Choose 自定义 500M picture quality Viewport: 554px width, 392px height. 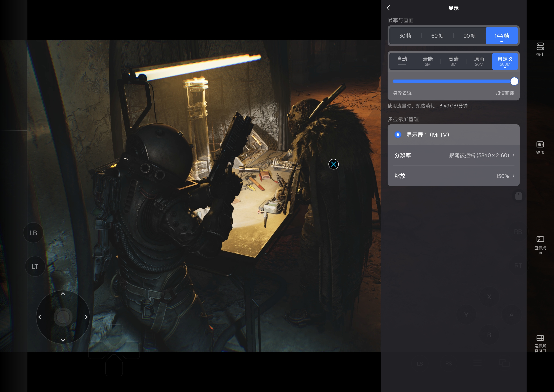point(505,61)
